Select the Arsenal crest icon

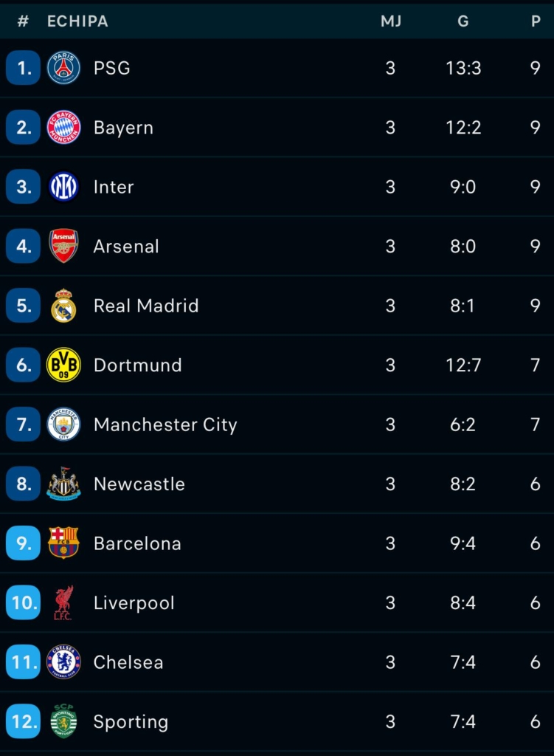point(63,246)
